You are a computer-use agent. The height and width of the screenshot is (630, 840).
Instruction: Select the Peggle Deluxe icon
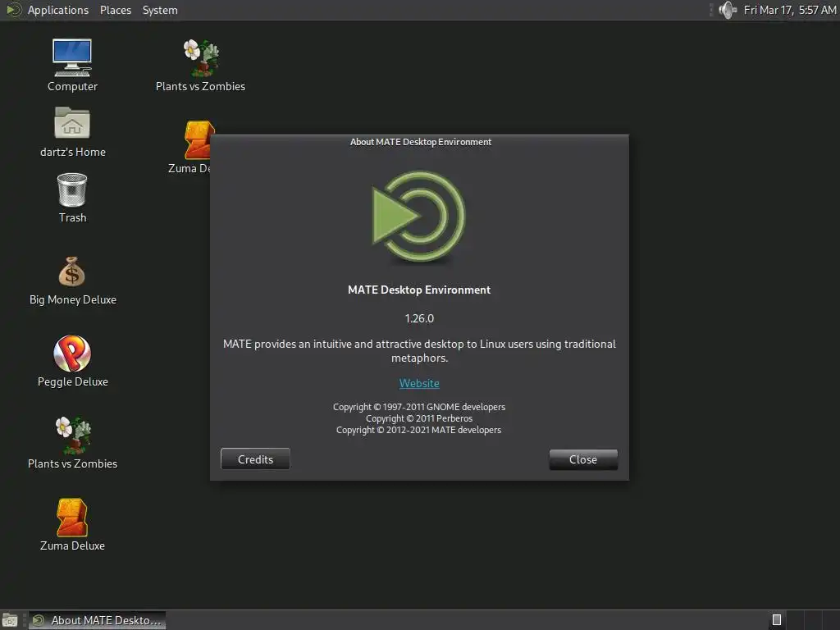coord(72,361)
